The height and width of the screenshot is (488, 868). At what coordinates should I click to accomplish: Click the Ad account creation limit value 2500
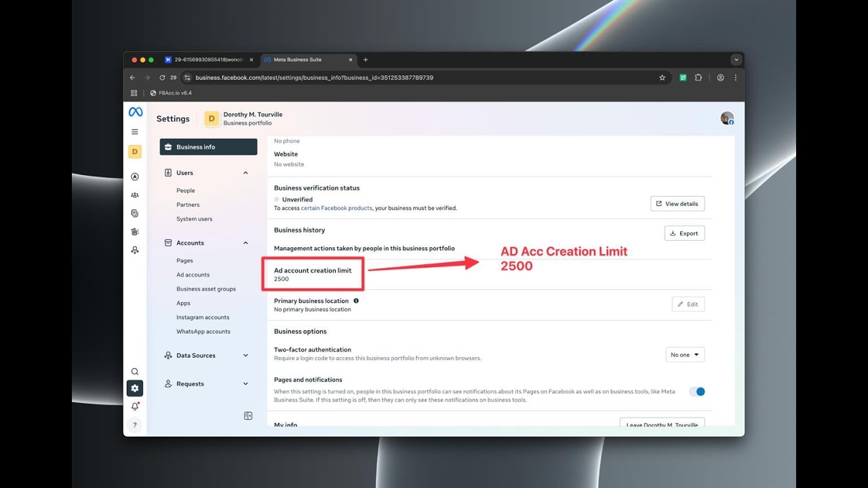click(x=281, y=279)
